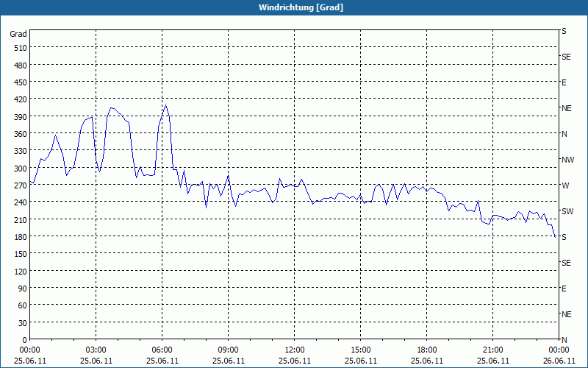The width and height of the screenshot is (588, 368).
Task: Click the 00:00 label above 25.06.11
Action: 29,350
